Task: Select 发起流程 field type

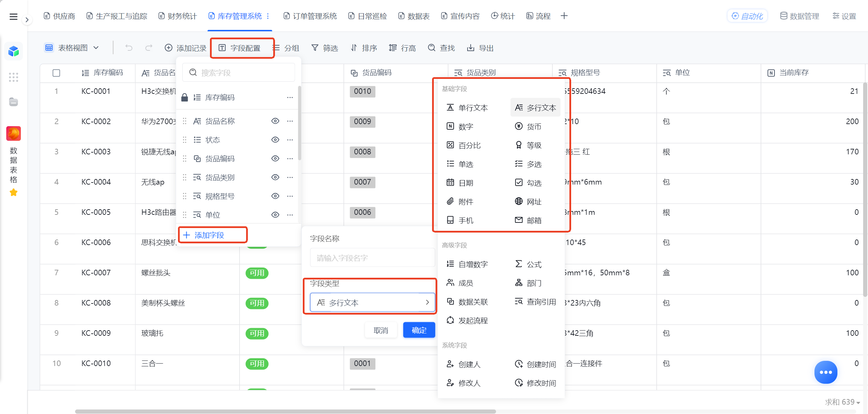Action: 467,320
